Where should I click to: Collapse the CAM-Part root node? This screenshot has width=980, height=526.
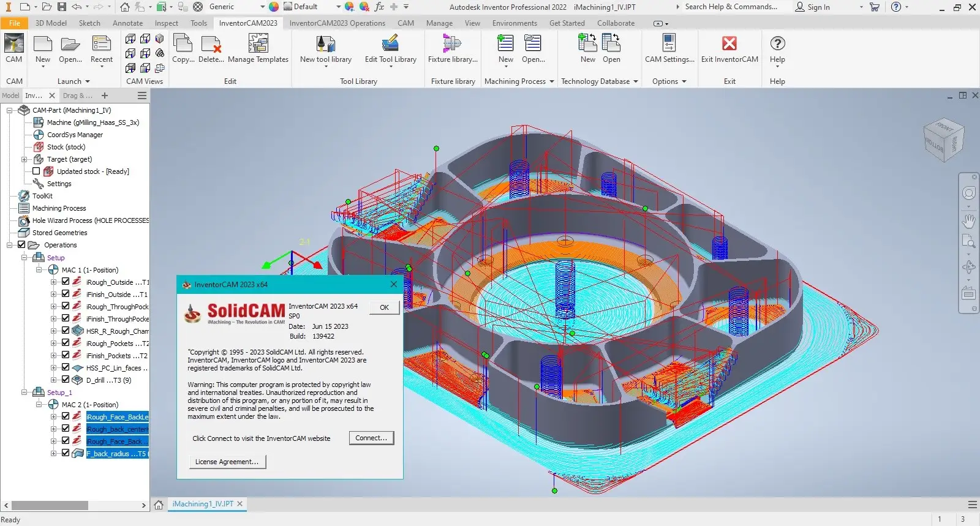[9, 110]
